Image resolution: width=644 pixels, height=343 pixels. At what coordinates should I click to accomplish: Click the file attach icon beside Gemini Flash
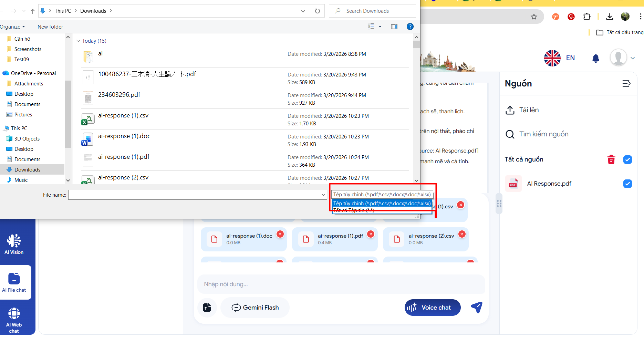tap(207, 308)
